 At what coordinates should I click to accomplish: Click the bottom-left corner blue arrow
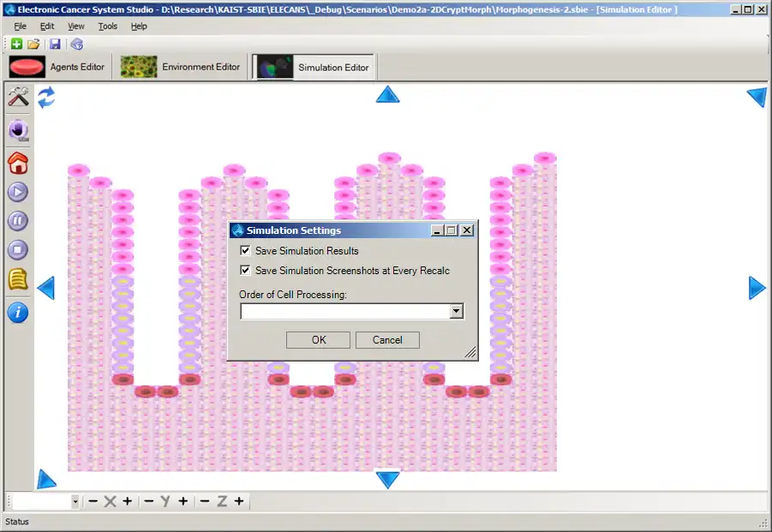point(45,480)
